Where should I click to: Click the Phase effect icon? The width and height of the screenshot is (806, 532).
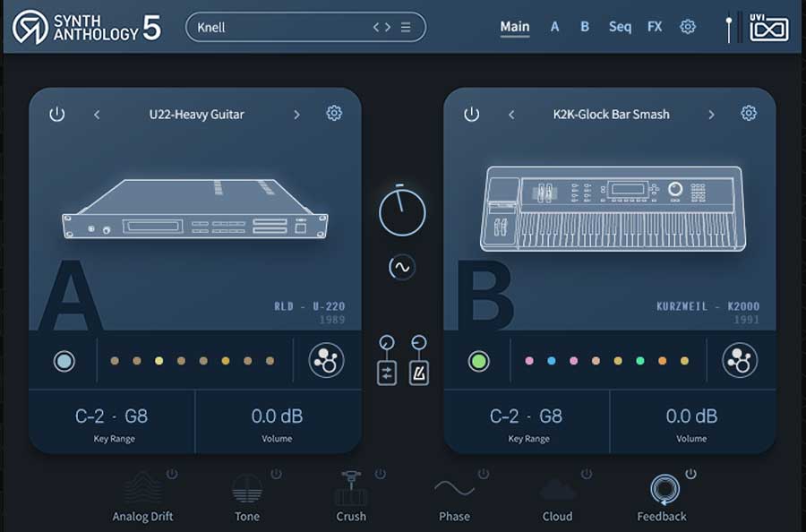coord(454,488)
